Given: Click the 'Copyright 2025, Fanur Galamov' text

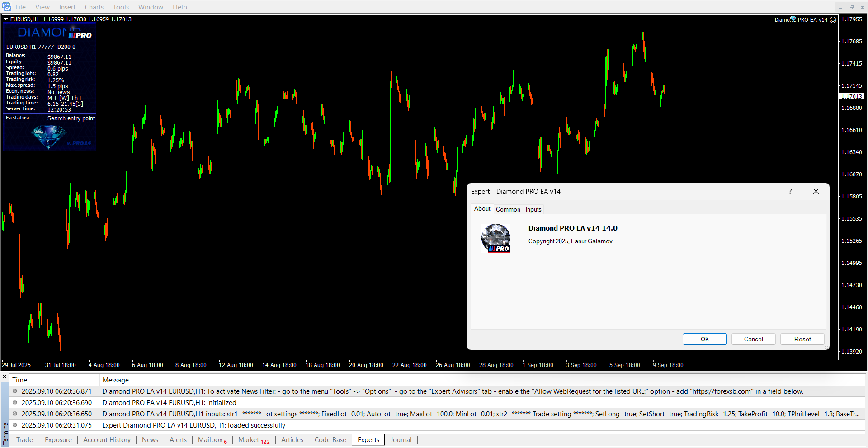Looking at the screenshot, I should [x=570, y=241].
